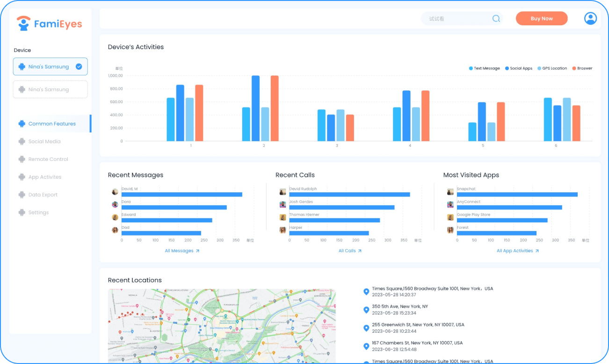
Task: Click Edward avatar in Recent Messages
Action: click(115, 217)
